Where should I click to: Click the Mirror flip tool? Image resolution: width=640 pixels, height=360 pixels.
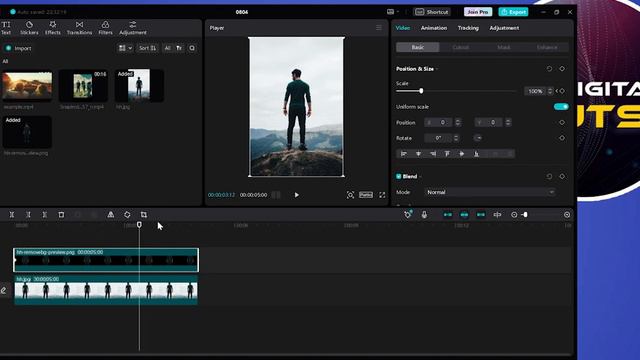tap(111, 215)
